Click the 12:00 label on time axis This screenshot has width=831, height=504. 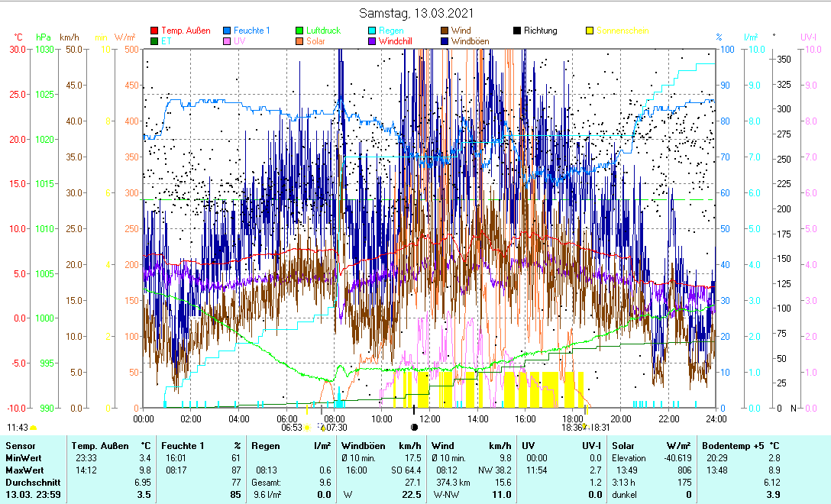pyautogui.click(x=430, y=418)
